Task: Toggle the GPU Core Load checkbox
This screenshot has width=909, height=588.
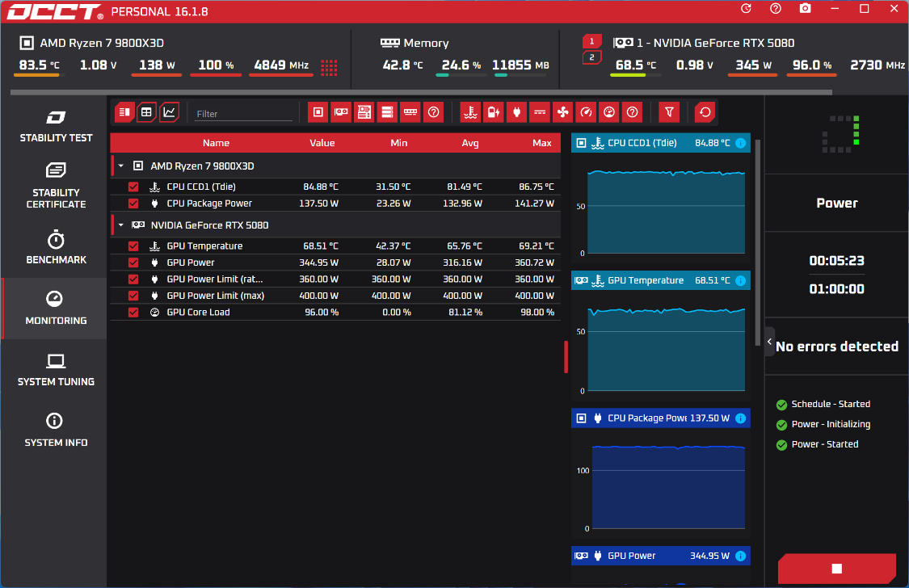Action: click(x=133, y=313)
